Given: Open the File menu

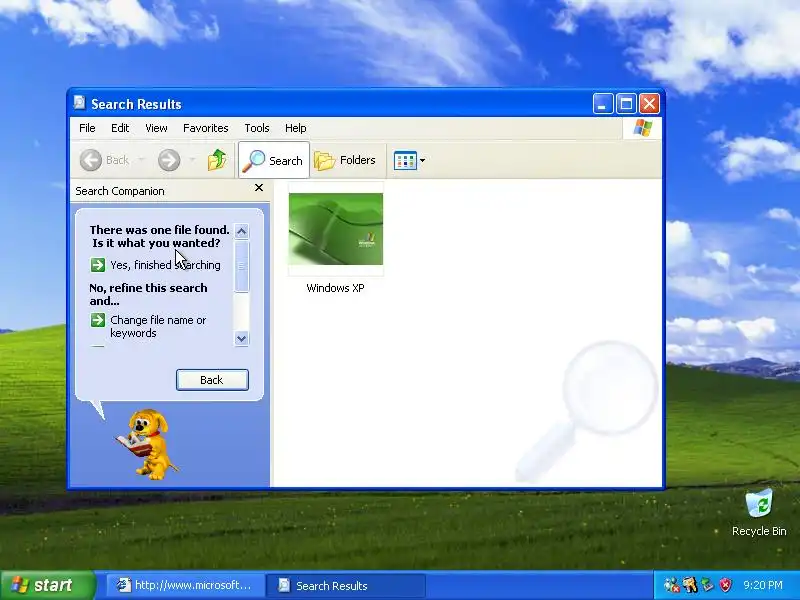Looking at the screenshot, I should pyautogui.click(x=87, y=128).
